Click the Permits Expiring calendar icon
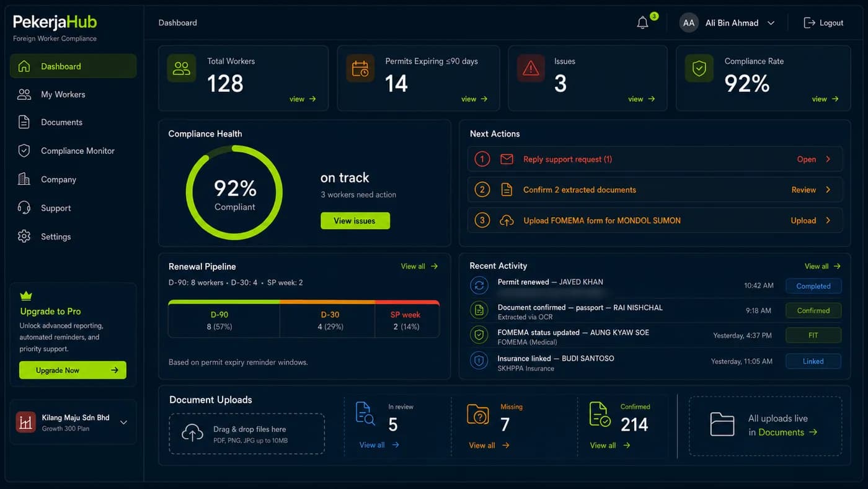 [x=360, y=68]
